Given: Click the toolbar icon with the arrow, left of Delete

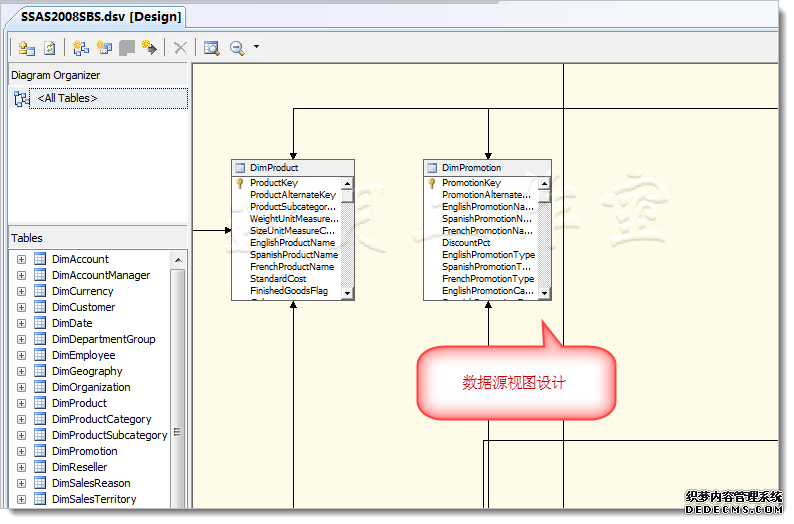Looking at the screenshot, I should tap(150, 47).
